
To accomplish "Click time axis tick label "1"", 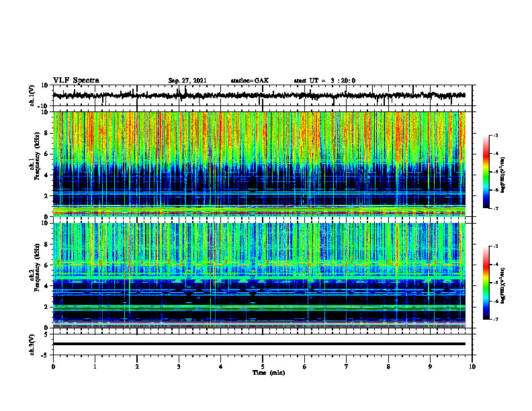I will click(x=95, y=367).
